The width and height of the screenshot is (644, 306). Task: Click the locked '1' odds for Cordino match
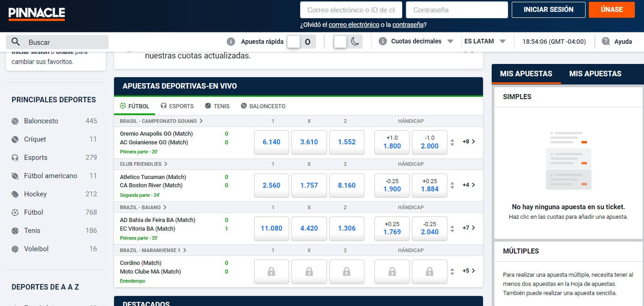[x=271, y=272]
